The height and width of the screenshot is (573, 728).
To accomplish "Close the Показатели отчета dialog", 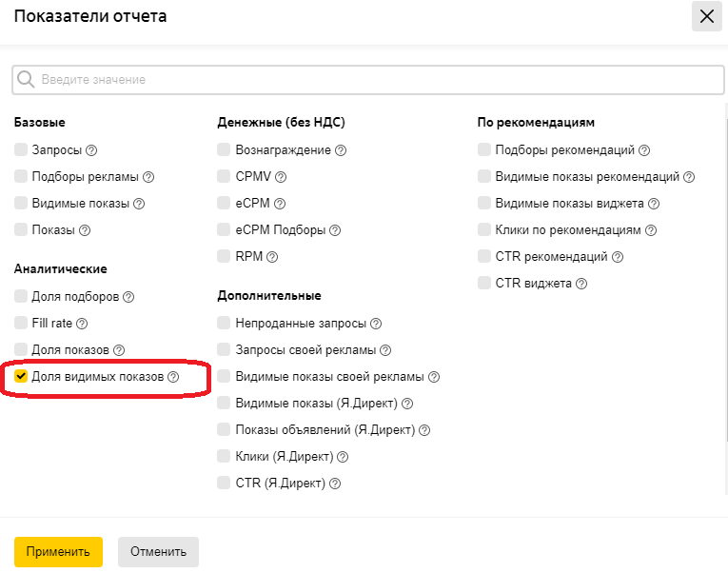I will pos(707,16).
